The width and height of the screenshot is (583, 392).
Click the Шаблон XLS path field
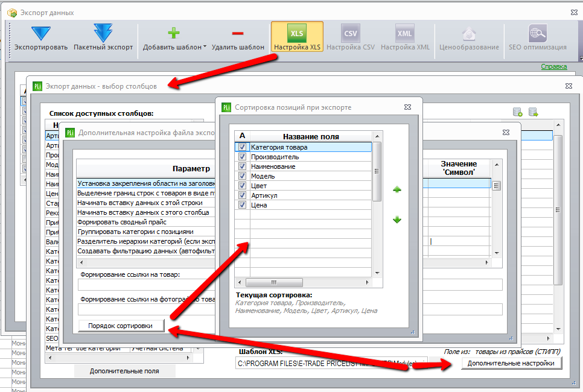(331, 364)
